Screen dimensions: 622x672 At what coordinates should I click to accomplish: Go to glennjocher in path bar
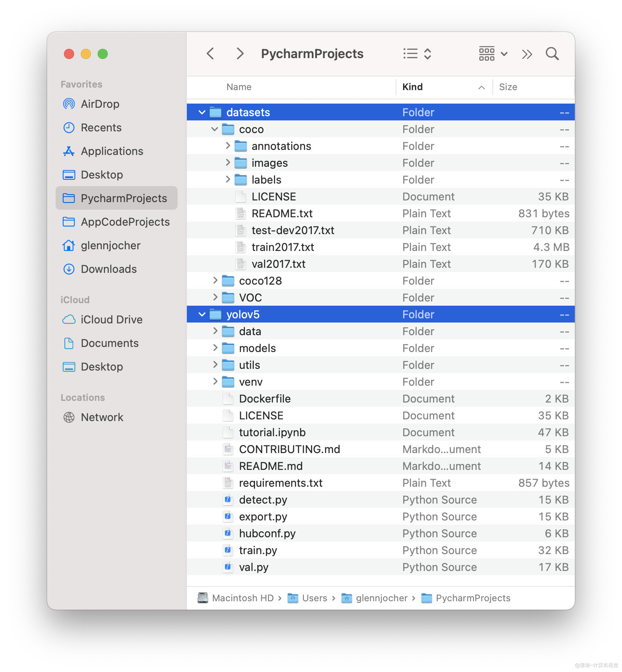coord(374,598)
